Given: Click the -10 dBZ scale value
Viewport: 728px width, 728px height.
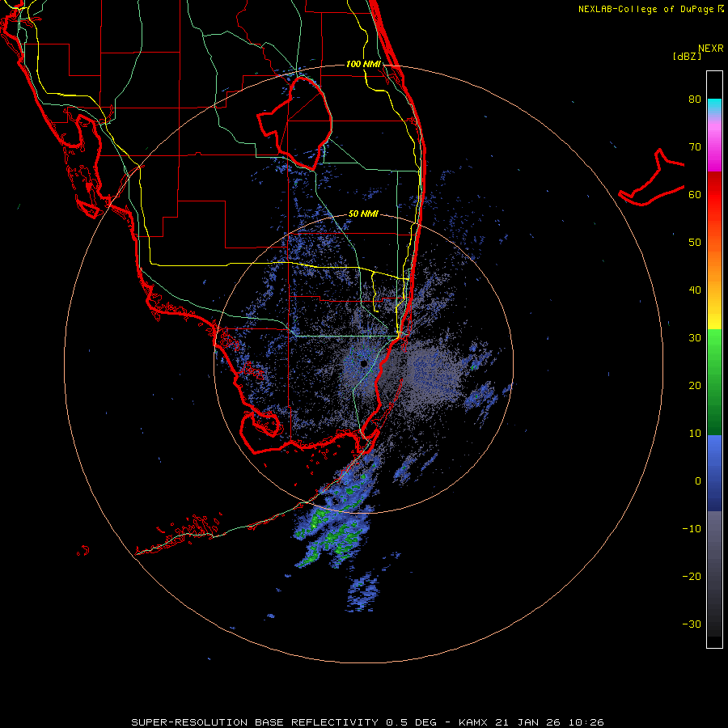Looking at the screenshot, I should pos(692,529).
